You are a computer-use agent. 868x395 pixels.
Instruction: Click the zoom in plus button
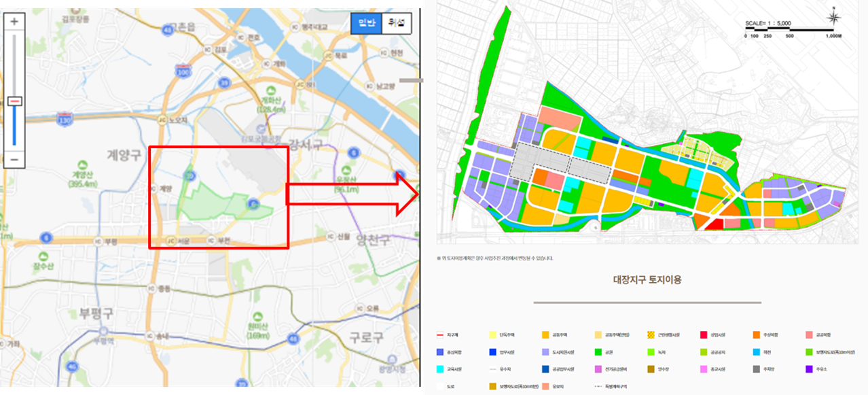click(14, 21)
